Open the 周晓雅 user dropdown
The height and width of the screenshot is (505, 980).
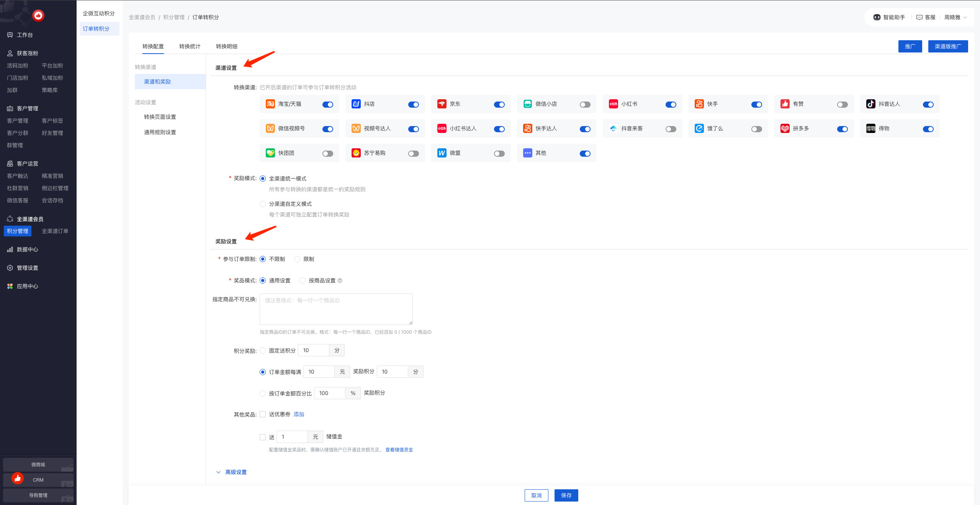tap(955, 17)
